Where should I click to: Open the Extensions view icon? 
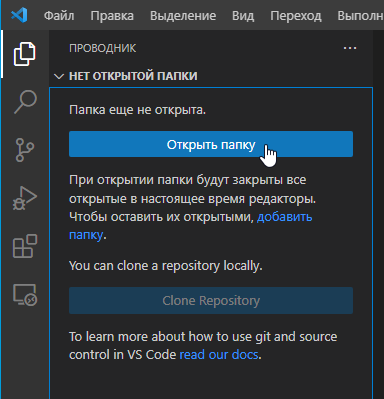(x=25, y=246)
